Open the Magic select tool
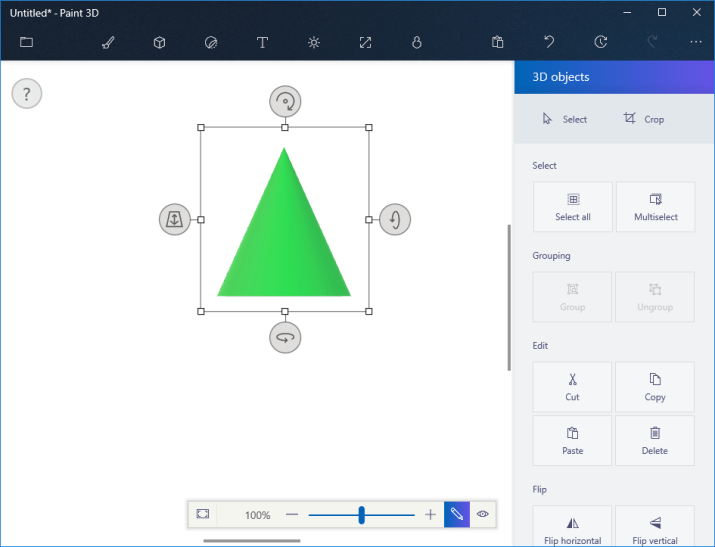715x547 pixels. [417, 42]
